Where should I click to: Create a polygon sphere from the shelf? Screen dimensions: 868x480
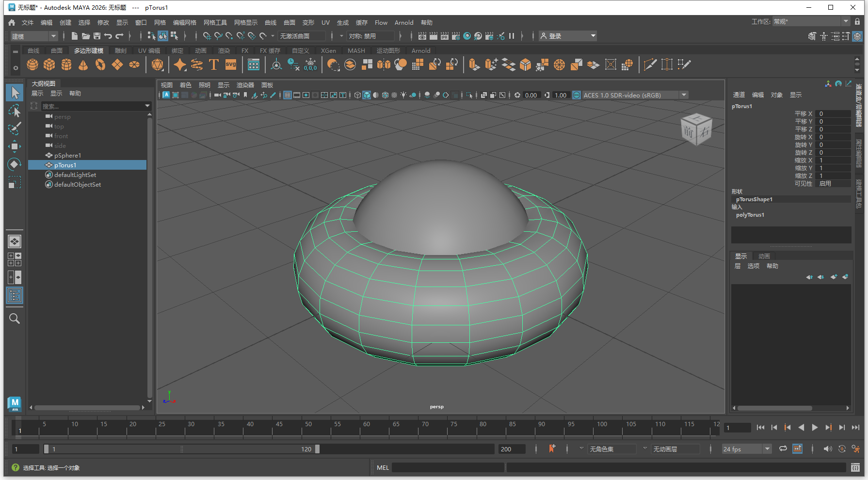tap(32, 64)
